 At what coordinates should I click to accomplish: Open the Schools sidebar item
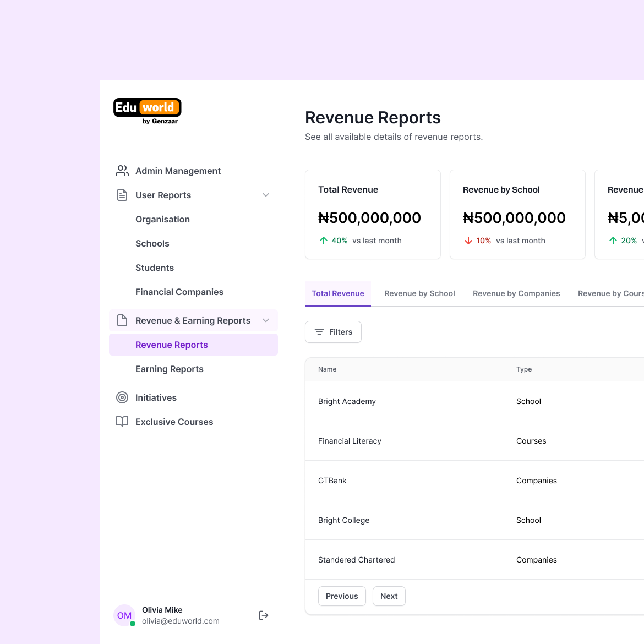(152, 243)
